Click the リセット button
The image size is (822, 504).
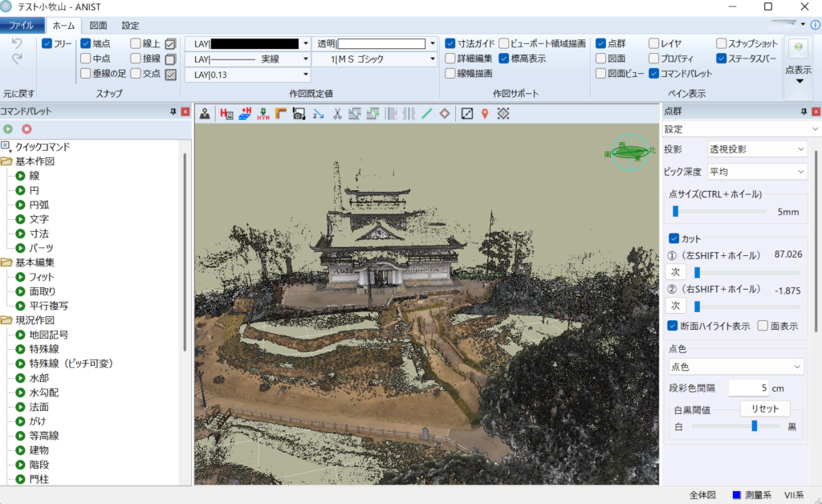[765, 408]
